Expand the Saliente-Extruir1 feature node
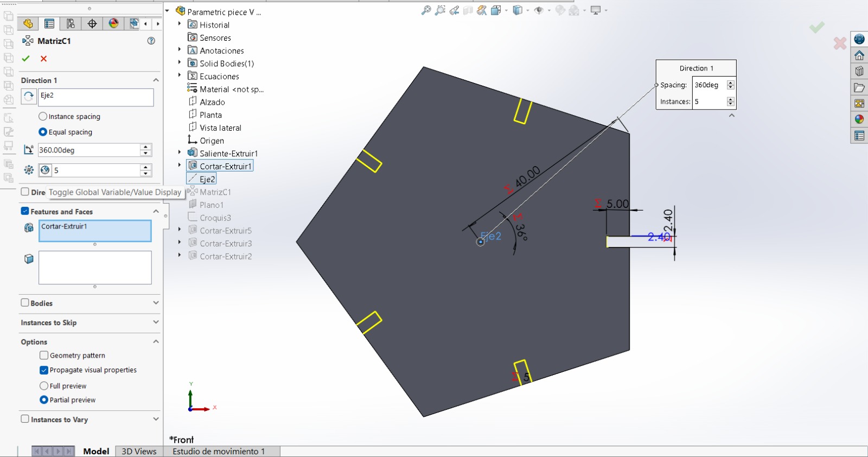This screenshot has width=868, height=457. tap(180, 153)
